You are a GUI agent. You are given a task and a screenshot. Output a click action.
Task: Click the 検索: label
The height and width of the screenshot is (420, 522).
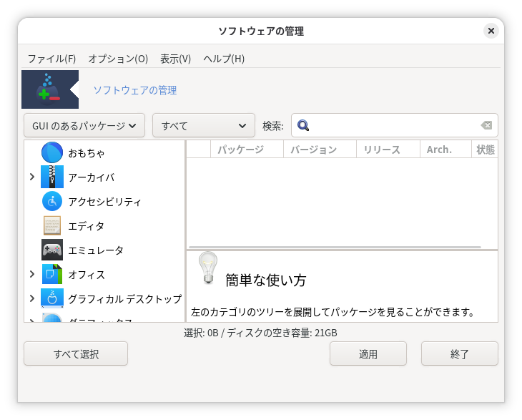tap(273, 126)
